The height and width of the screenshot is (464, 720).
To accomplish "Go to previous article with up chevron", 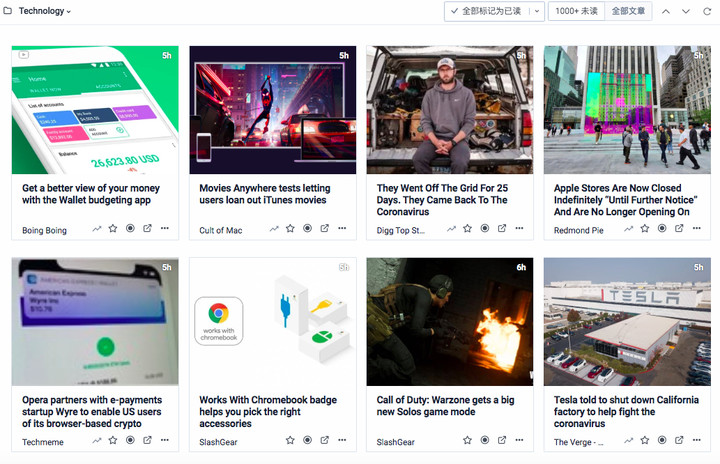I will tap(665, 11).
